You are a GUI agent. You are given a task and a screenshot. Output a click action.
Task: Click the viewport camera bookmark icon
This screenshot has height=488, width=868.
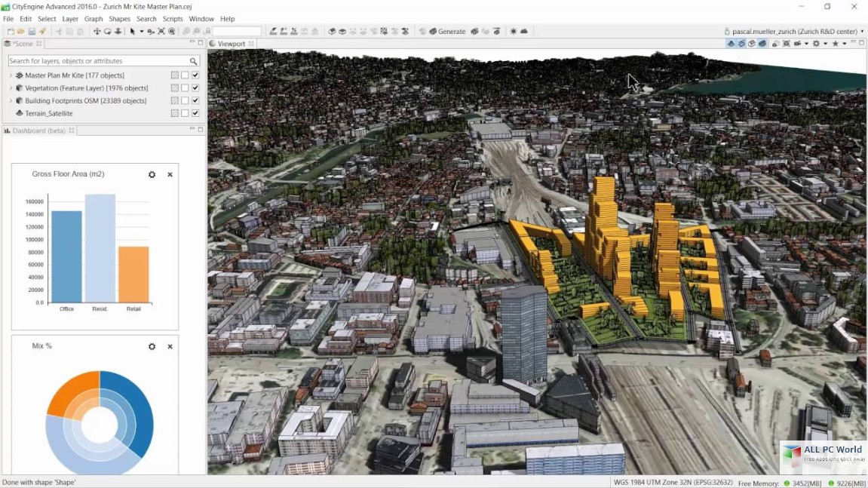(x=797, y=44)
